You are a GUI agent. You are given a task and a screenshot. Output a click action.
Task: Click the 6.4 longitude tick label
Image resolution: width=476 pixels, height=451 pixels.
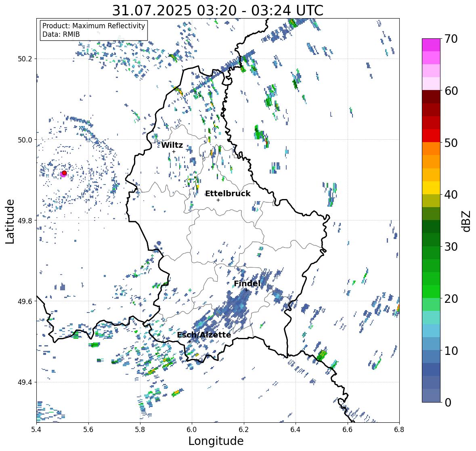click(296, 429)
